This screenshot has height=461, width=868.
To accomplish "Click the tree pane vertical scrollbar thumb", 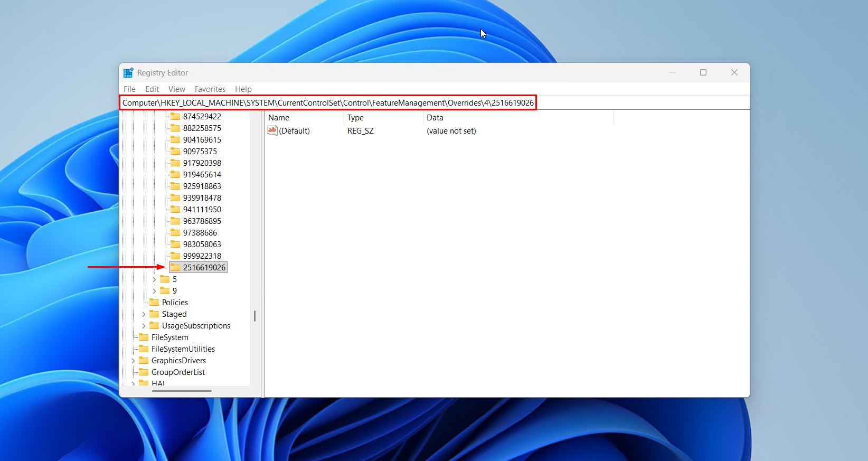I will [254, 316].
